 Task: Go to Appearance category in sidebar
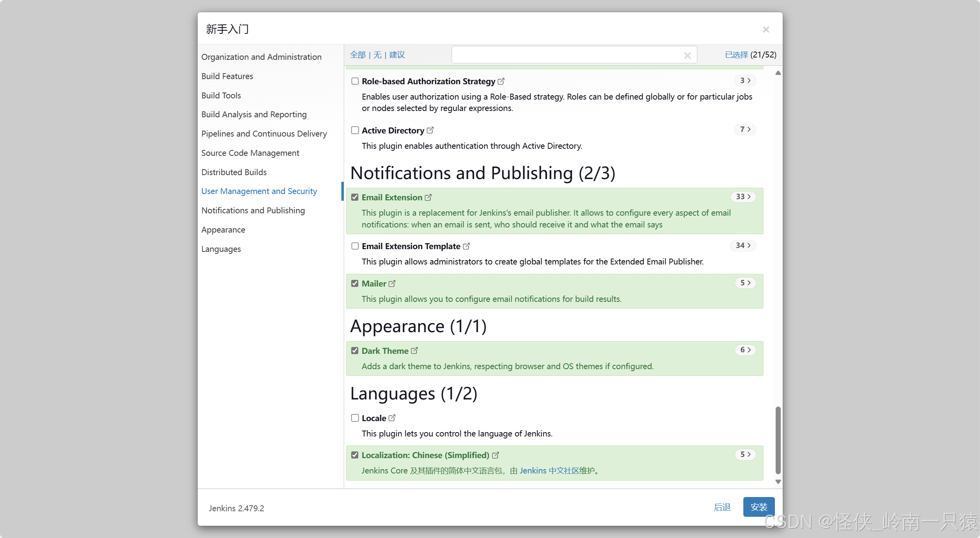pos(223,230)
